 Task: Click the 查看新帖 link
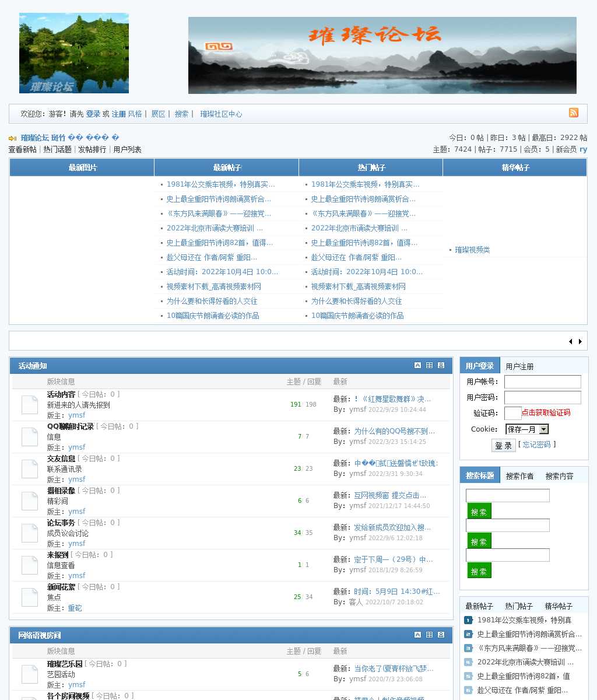click(22, 149)
